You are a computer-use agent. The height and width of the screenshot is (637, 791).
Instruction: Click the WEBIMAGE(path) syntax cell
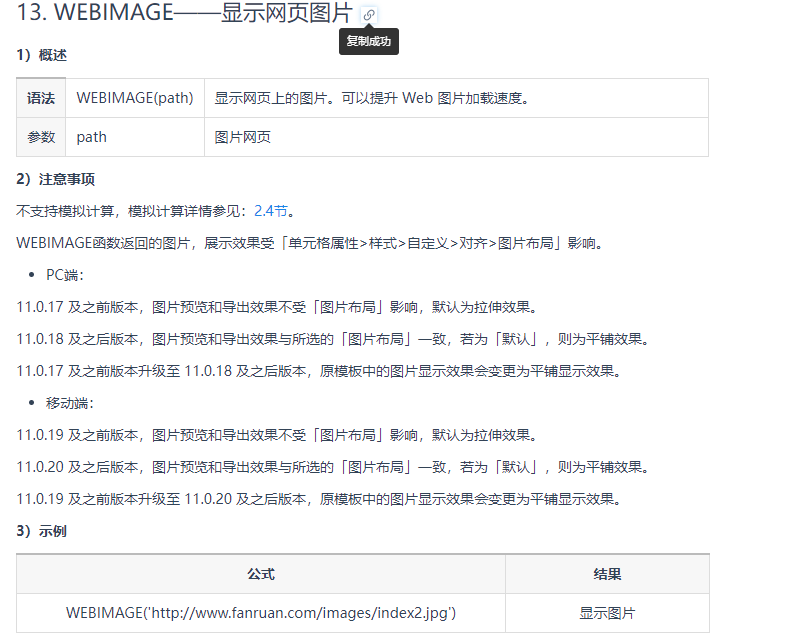click(x=135, y=98)
